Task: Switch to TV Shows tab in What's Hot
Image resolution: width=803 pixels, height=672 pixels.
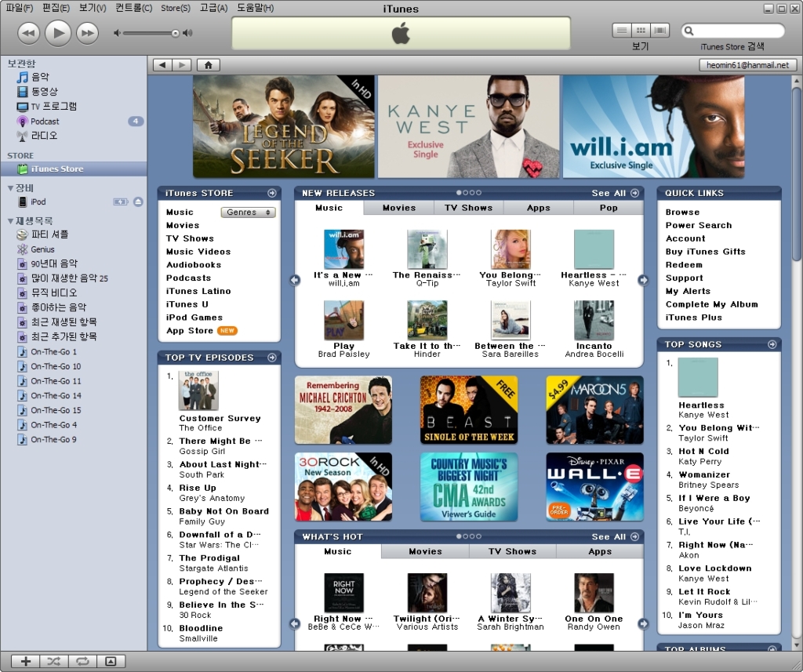Action: [513, 551]
